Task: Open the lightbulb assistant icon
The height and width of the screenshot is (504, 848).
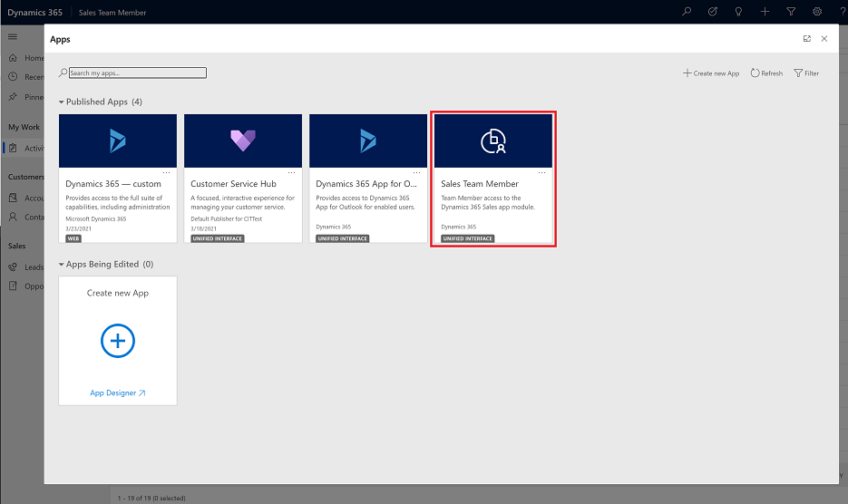Action: [738, 12]
